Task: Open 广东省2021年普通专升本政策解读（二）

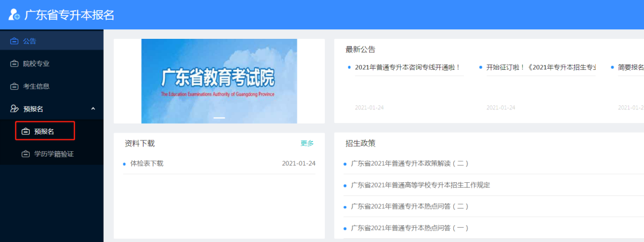Action: click(410, 163)
